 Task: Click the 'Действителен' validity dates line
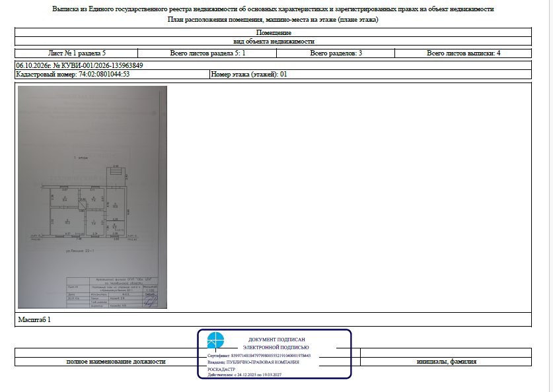pyautogui.click(x=244, y=375)
